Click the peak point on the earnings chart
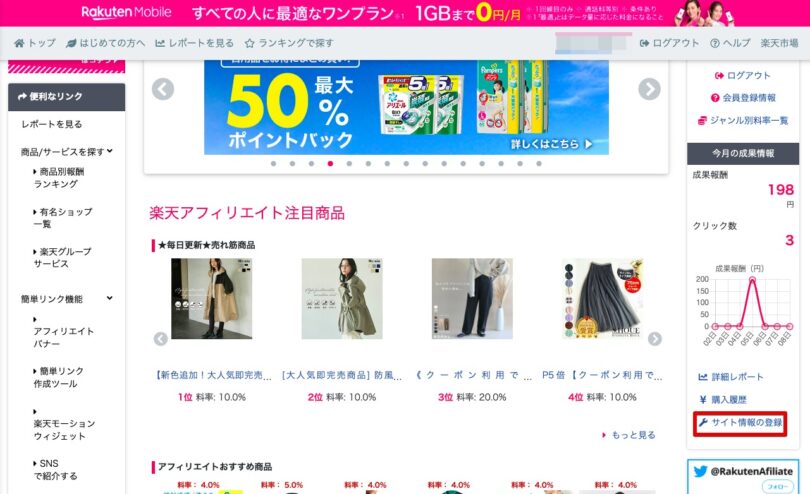This screenshot has height=494, width=810. [752, 280]
